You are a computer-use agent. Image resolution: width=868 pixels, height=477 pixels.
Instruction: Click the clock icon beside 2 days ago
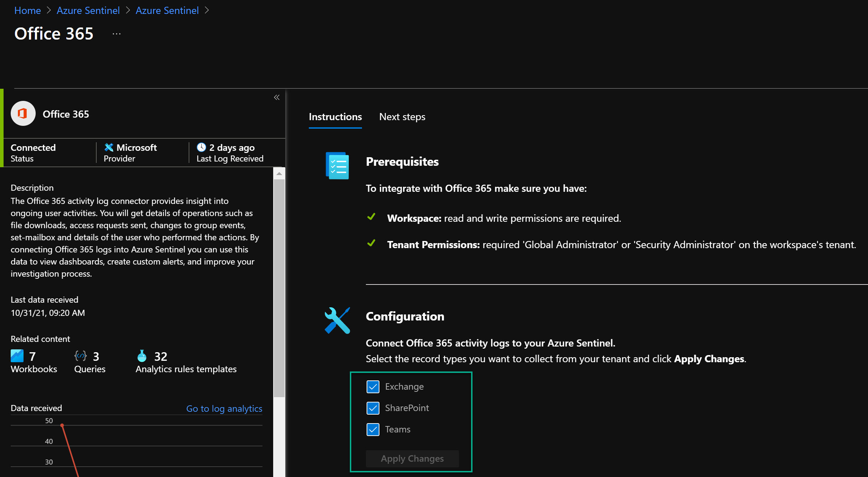coord(201,147)
